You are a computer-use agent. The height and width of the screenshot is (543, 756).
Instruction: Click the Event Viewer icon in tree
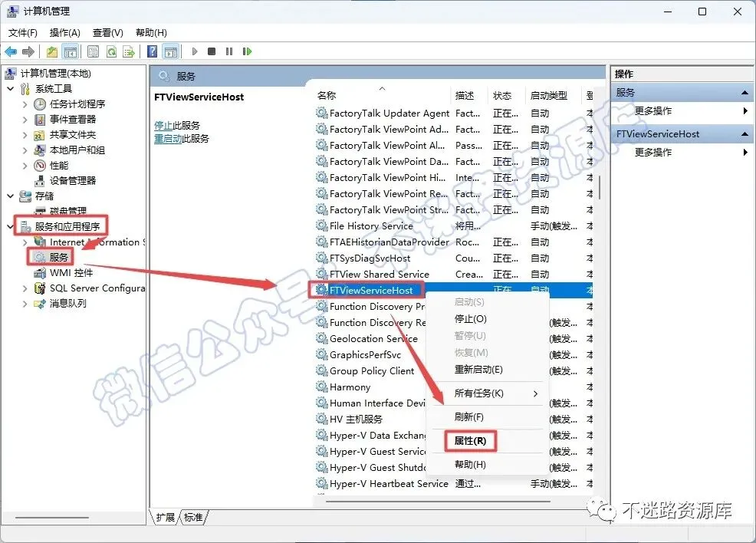tap(40, 120)
